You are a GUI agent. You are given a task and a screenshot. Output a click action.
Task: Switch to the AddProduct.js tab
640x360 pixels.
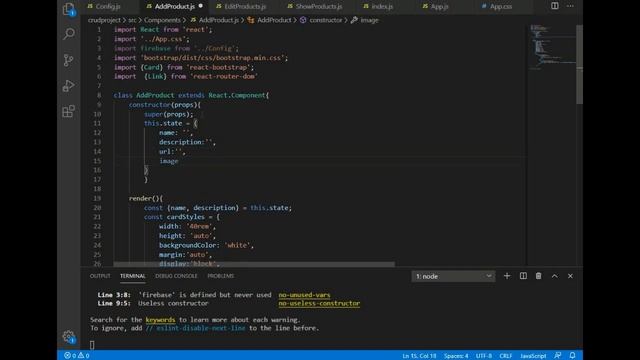pyautogui.click(x=175, y=7)
